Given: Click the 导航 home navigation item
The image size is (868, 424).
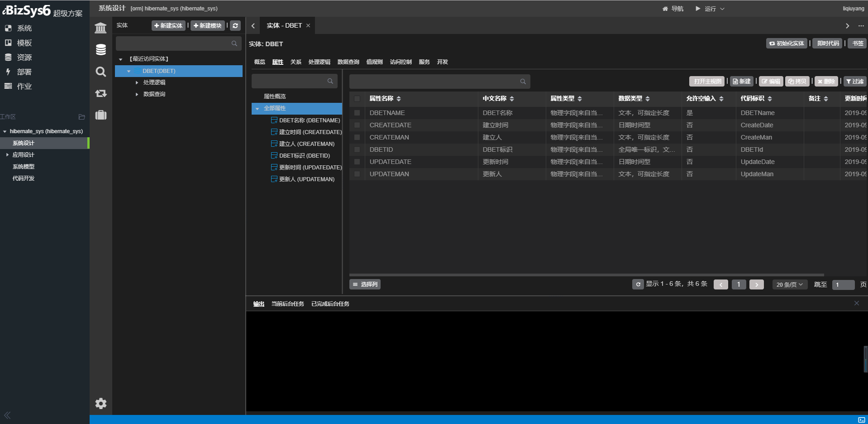Looking at the screenshot, I should [x=673, y=9].
